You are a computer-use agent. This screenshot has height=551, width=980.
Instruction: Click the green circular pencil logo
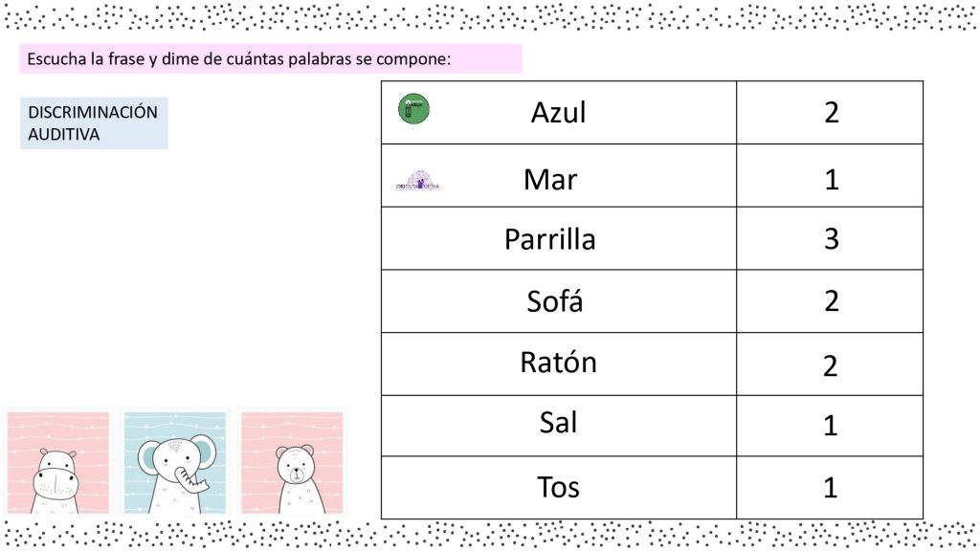[x=413, y=109]
